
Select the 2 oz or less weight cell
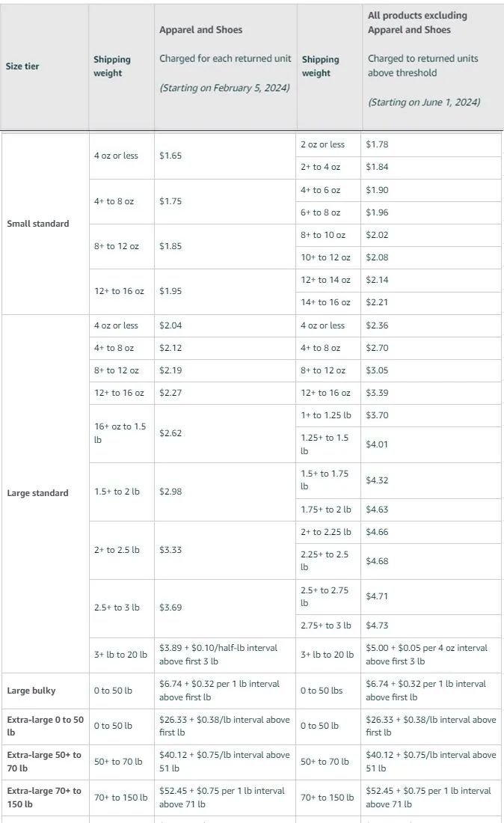[x=322, y=144]
